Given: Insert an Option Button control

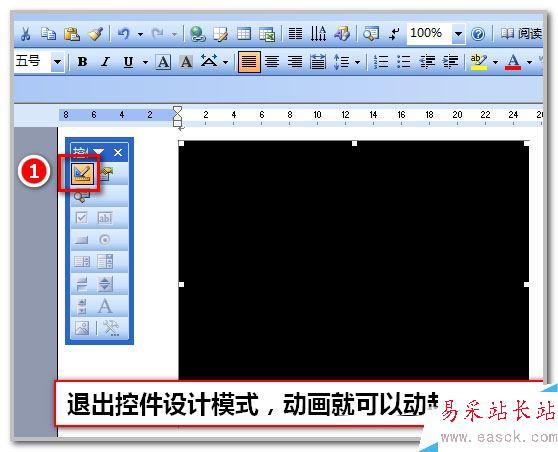Looking at the screenshot, I should [105, 240].
